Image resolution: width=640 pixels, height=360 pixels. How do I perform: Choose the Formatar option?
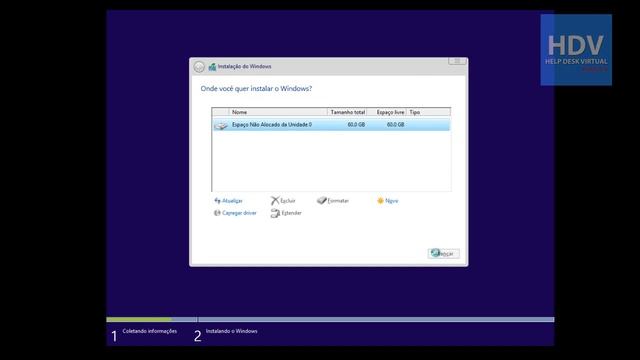338,201
